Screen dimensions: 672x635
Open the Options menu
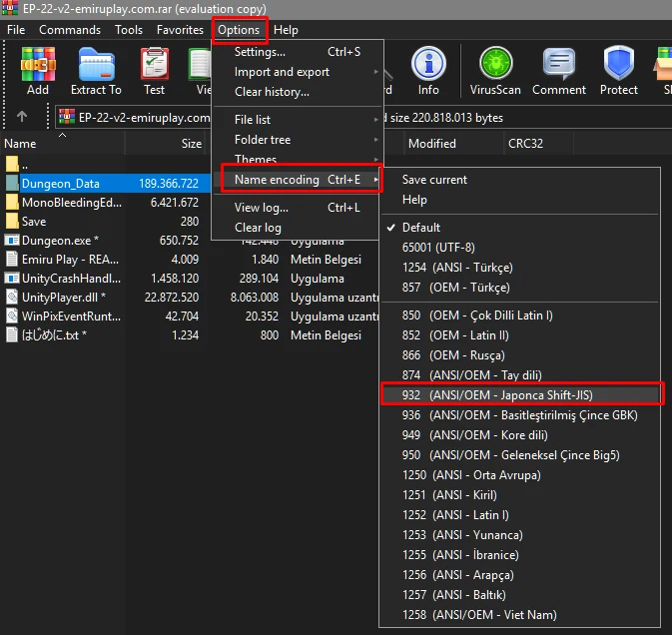(239, 30)
